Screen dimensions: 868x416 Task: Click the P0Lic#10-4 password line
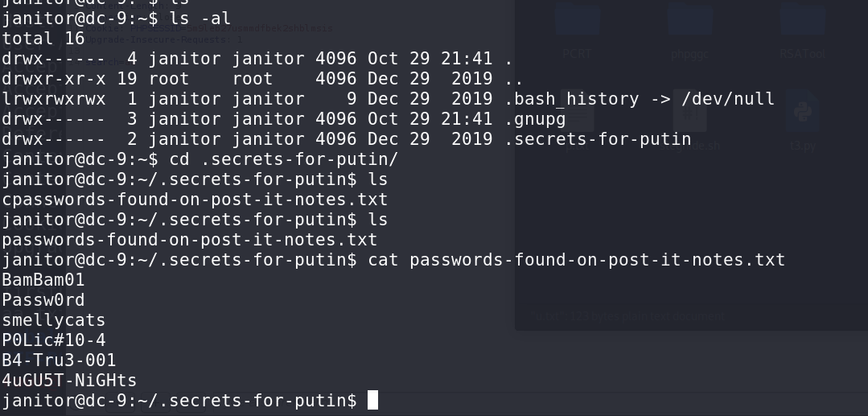point(54,340)
